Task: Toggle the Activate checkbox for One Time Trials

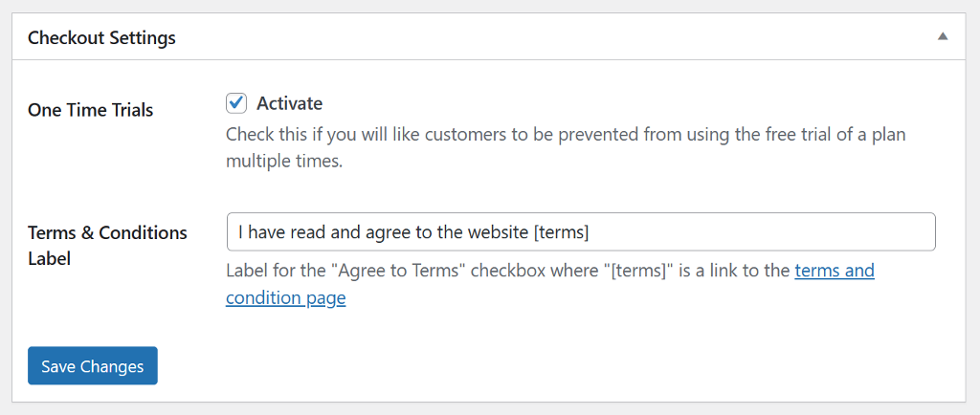Action: point(236,103)
